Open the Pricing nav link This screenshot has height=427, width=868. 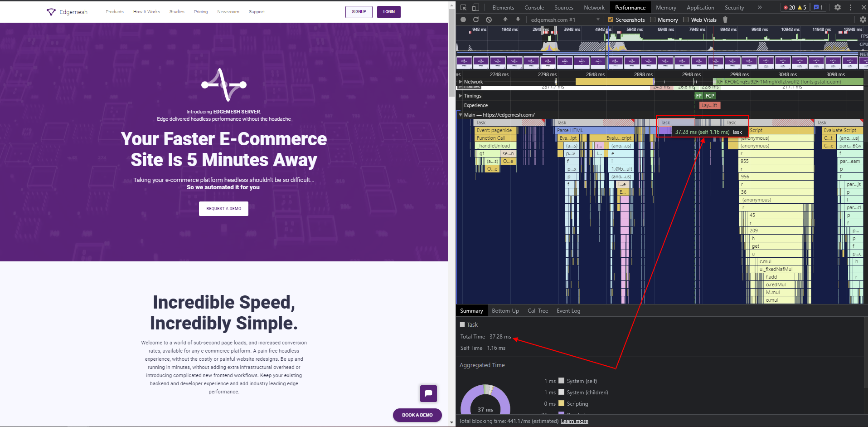click(x=201, y=12)
